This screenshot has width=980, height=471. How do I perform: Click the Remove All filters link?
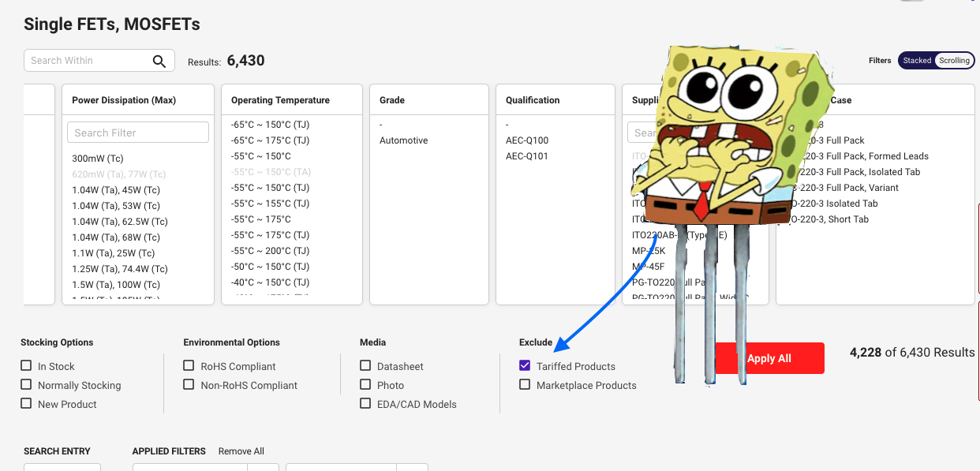241,451
